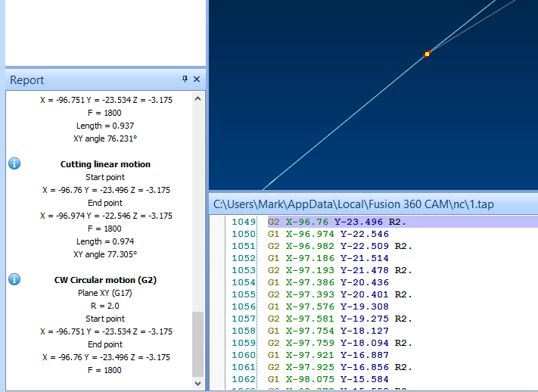This screenshot has width=538, height=392.
Task: Pin the Report panel
Action: (185, 79)
